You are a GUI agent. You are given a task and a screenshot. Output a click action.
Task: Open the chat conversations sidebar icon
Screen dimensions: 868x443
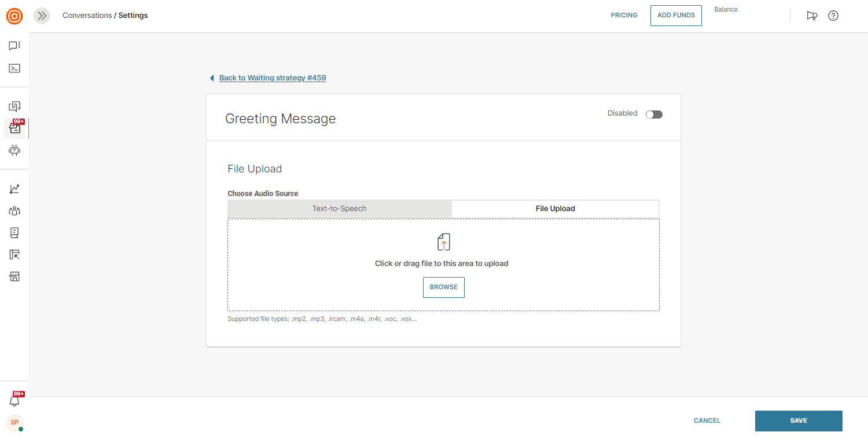click(14, 46)
